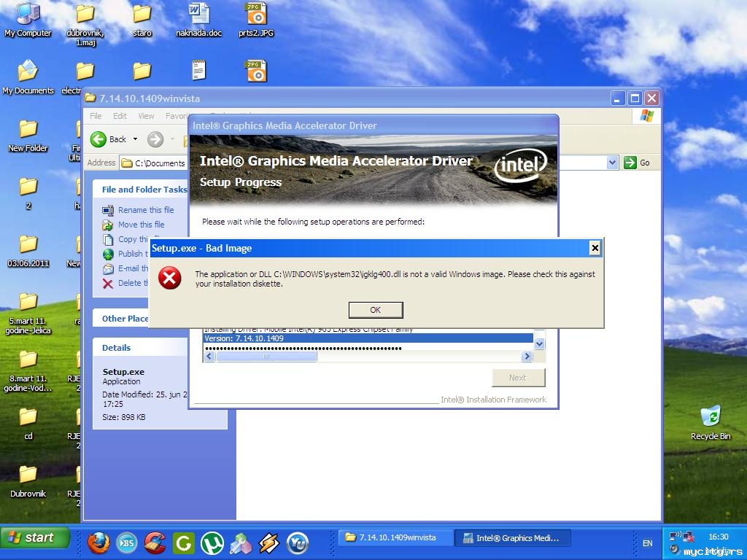Image resolution: width=747 pixels, height=560 pixels.
Task: Switch to Intel Graphics Media taskbar button
Action: coord(512,537)
